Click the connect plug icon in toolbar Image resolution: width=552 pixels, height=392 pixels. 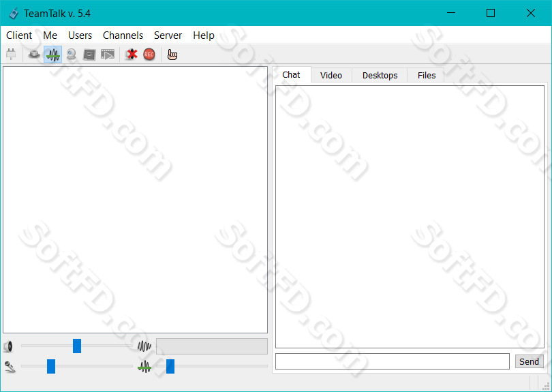(12, 55)
